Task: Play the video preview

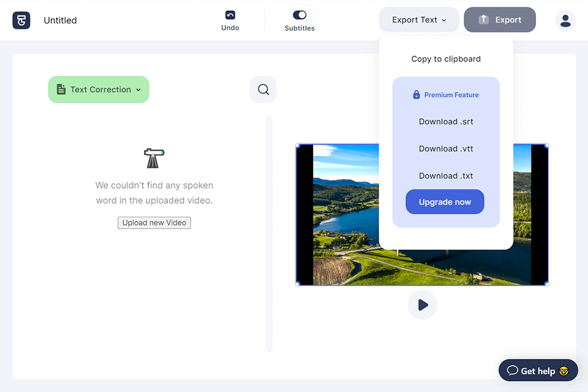Action: coord(422,305)
